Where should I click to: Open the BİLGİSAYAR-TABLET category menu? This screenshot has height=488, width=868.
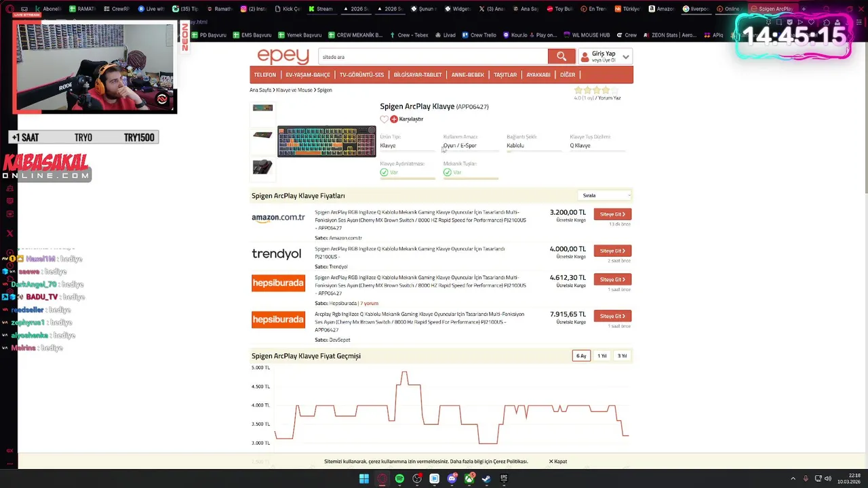pyautogui.click(x=418, y=75)
